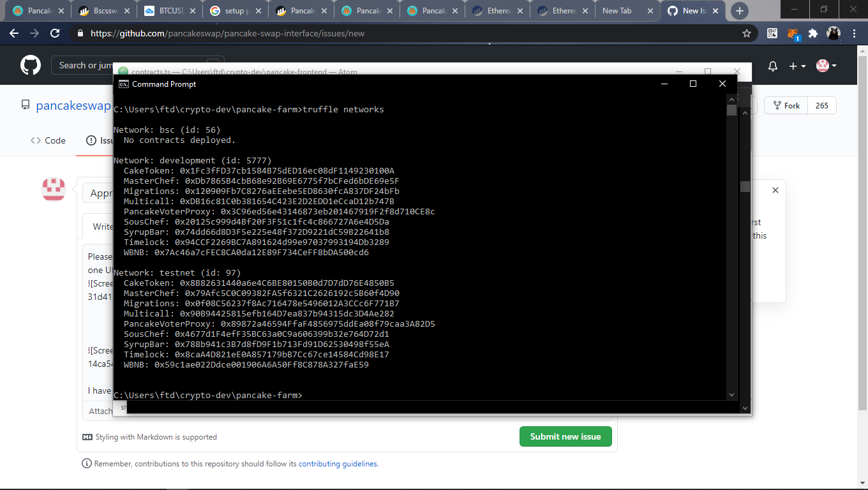The image size is (868, 490).
Task: Open the GitHub plus create-new dropdown
Action: tap(797, 66)
